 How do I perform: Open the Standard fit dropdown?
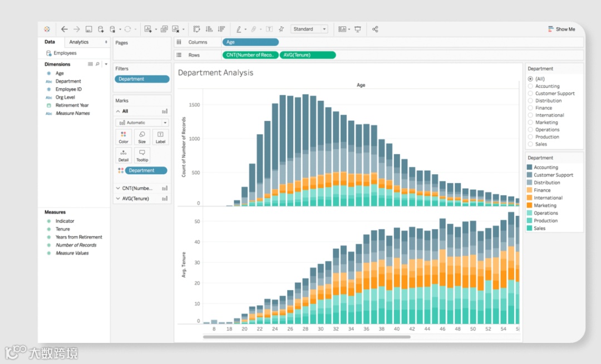pos(309,29)
